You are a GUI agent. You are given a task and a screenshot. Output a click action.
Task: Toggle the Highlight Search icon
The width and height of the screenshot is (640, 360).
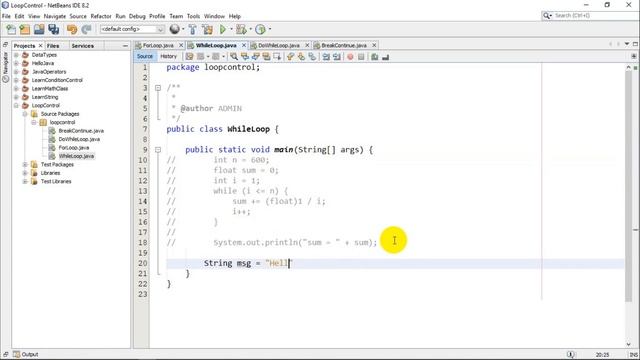(x=267, y=57)
